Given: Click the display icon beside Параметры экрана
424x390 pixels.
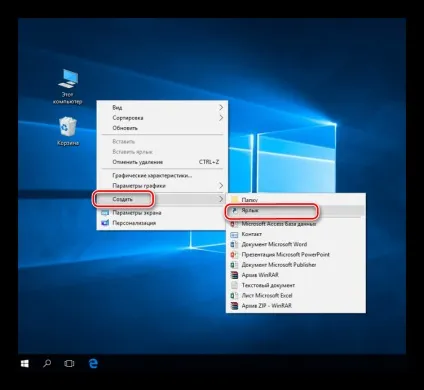Looking at the screenshot, I should (105, 213).
